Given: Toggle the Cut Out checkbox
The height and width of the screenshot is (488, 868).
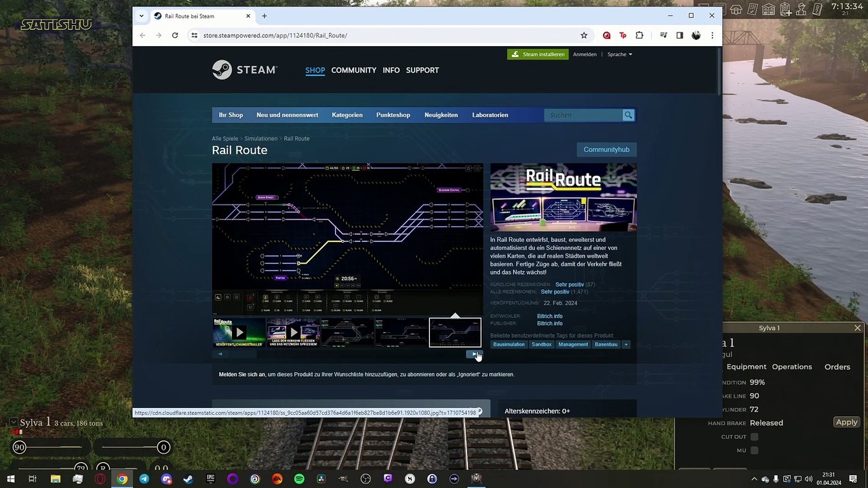Looking at the screenshot, I should coord(754,437).
